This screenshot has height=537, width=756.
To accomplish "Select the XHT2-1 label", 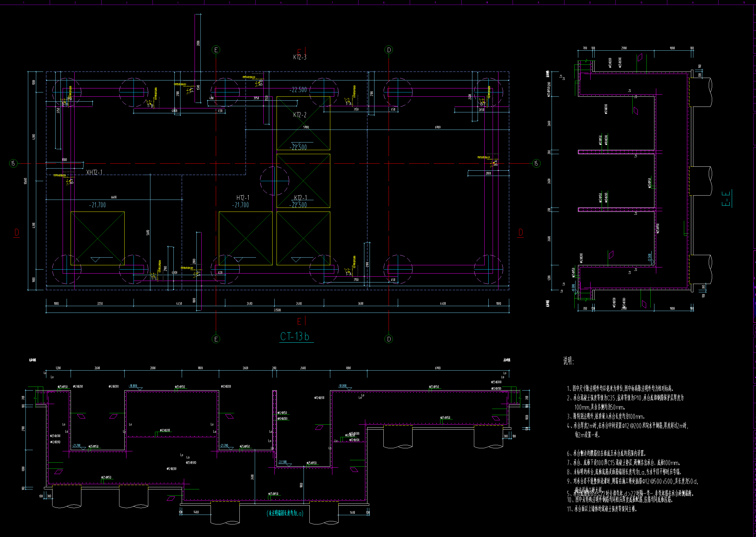I will coord(94,172).
